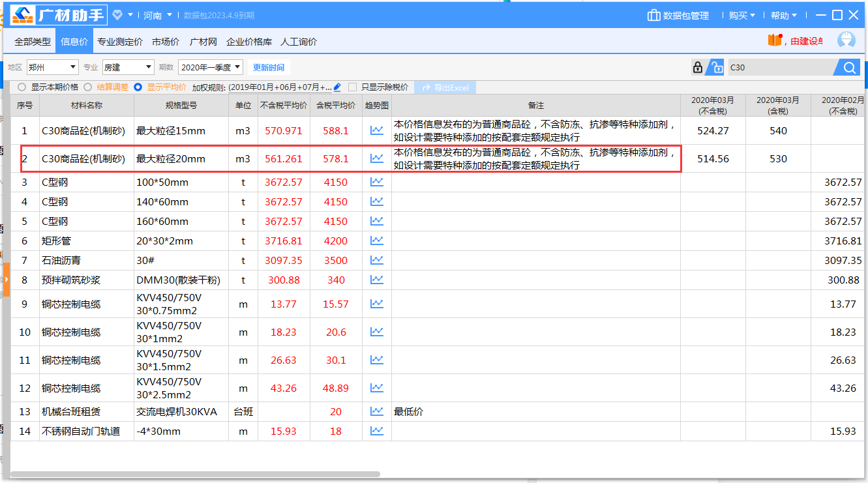Switch to 全部类型 tab
The height and width of the screenshot is (483, 868).
click(x=33, y=41)
